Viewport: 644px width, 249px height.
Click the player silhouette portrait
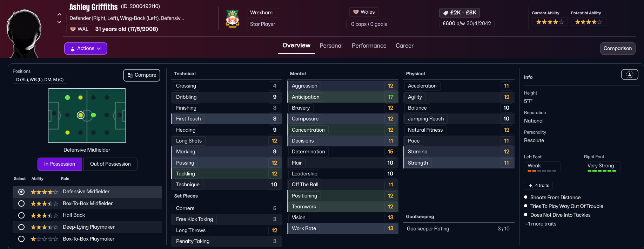(24, 33)
